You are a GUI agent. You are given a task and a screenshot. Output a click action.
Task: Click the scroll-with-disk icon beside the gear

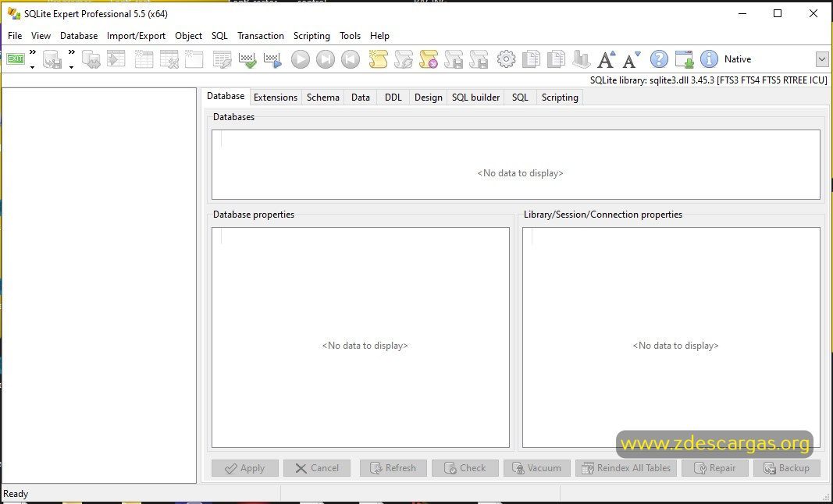click(x=479, y=59)
